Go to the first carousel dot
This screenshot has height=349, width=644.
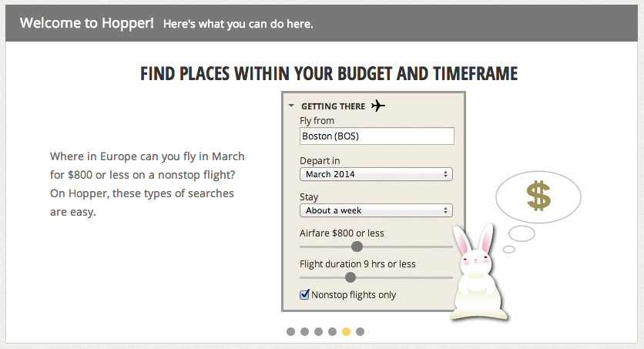coord(290,332)
